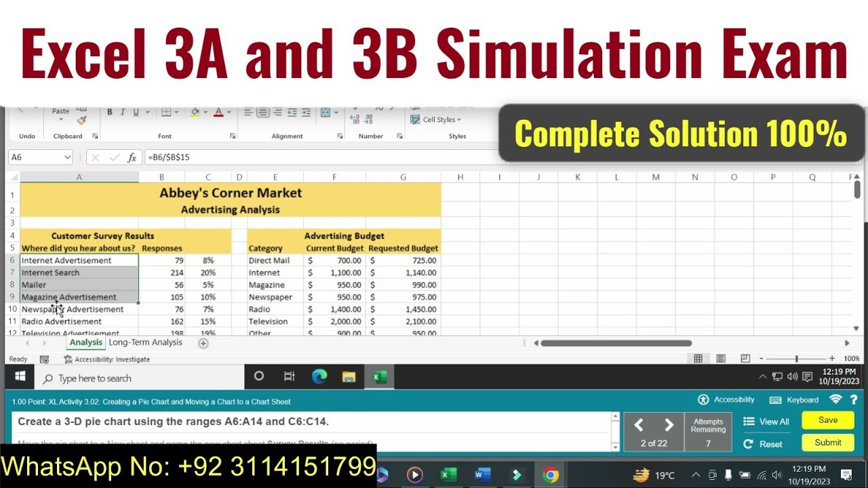Open Font Color dropdown arrow

coord(229,112)
